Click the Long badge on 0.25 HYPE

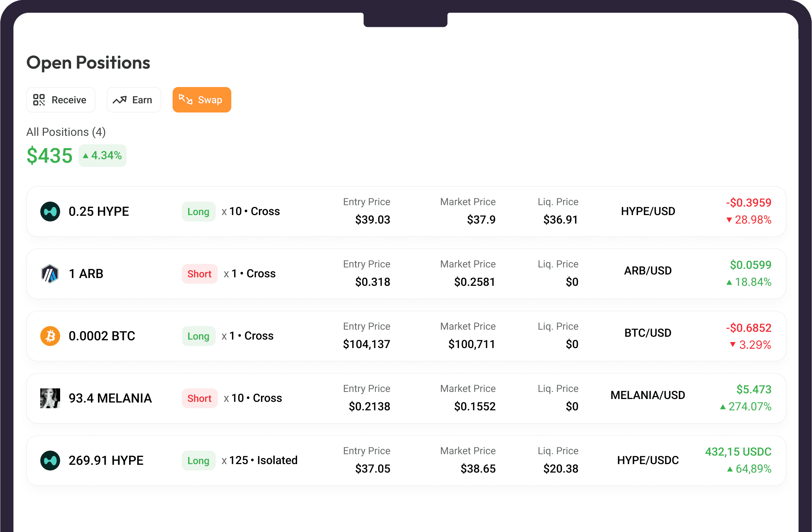pyautogui.click(x=198, y=212)
